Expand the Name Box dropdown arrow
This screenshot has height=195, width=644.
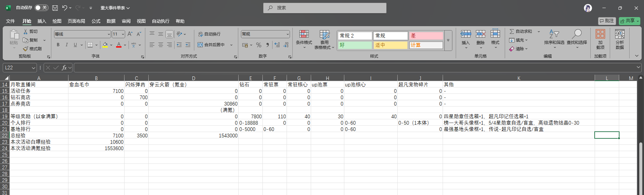pyautogui.click(x=33, y=68)
